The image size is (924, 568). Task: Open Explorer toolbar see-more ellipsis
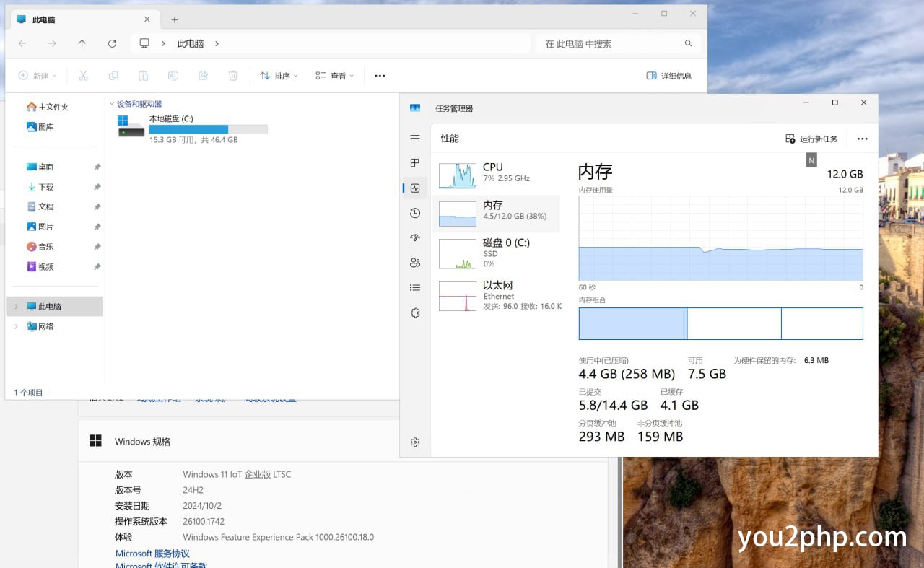pyautogui.click(x=380, y=76)
